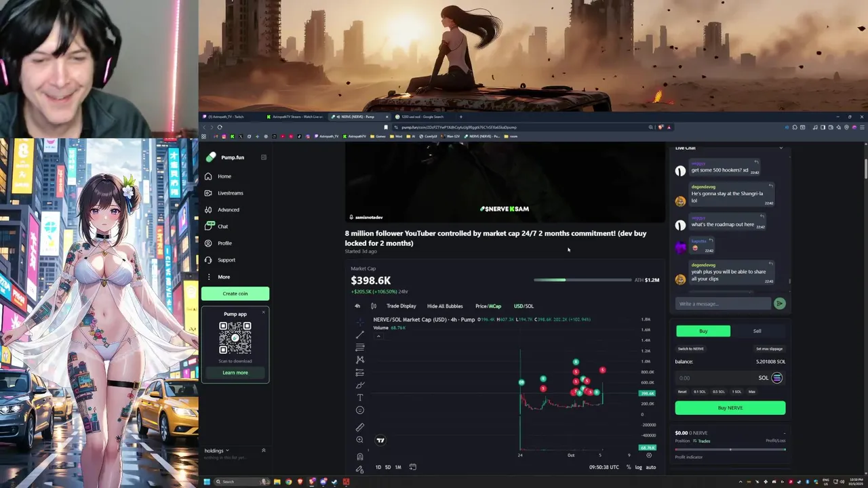Open the candlestick chart style menu
Screen dimensions: 868x488
[x=373, y=306]
